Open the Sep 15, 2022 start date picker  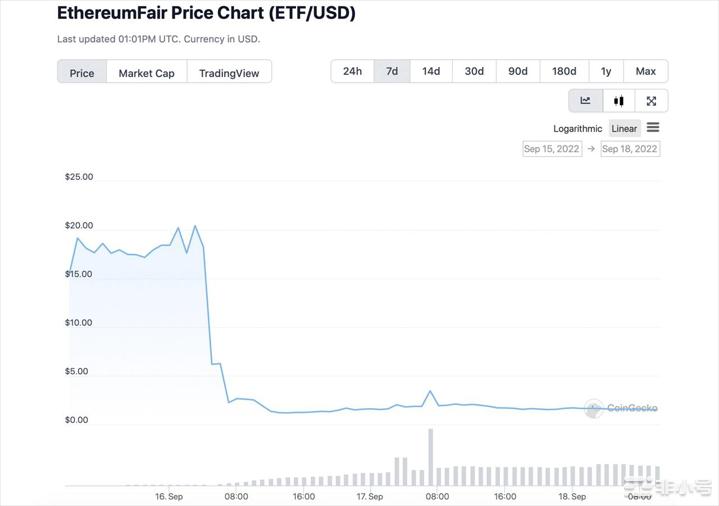click(x=551, y=149)
